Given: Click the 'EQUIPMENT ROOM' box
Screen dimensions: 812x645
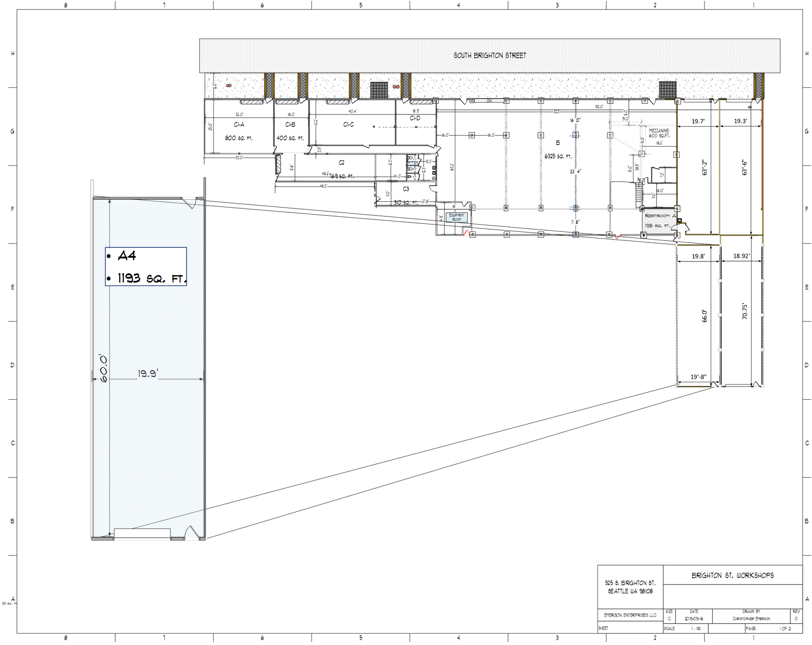Looking at the screenshot, I should (456, 217).
